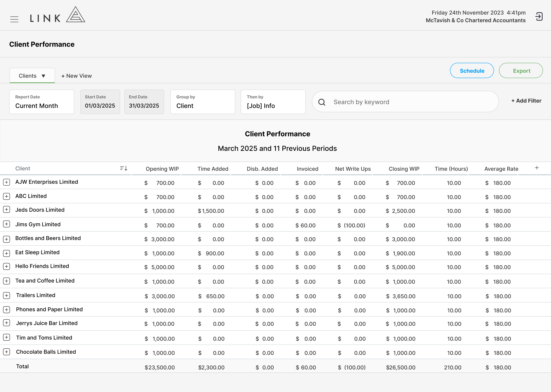Click the Total Time Hours 210.00 cell
Image resolution: width=551 pixels, height=392 pixels.
pyautogui.click(x=453, y=368)
